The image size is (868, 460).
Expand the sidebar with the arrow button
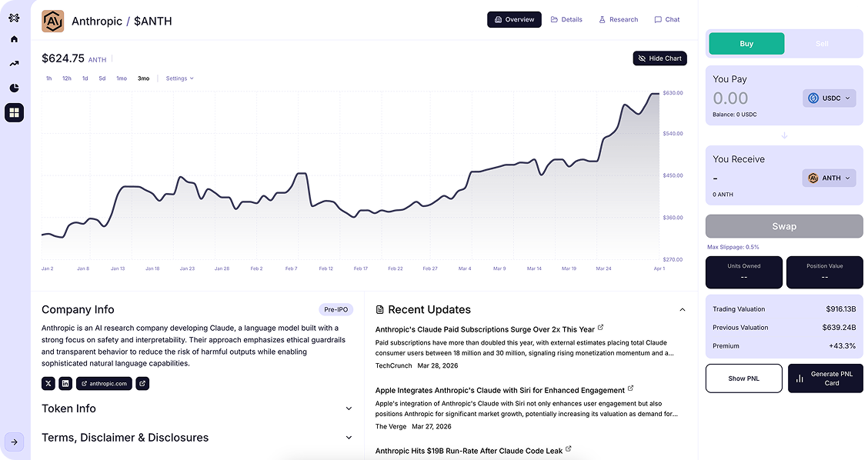tap(14, 442)
